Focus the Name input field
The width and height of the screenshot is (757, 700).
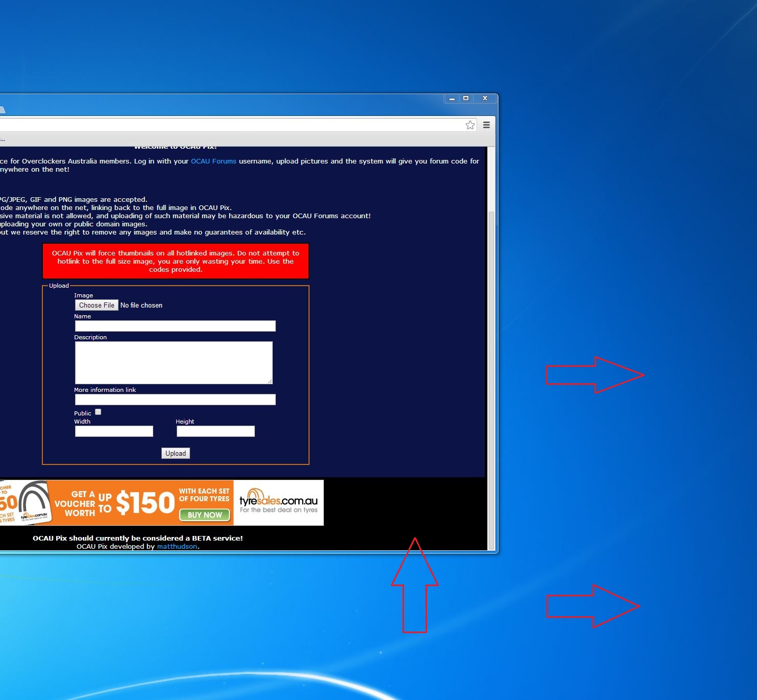pos(175,326)
